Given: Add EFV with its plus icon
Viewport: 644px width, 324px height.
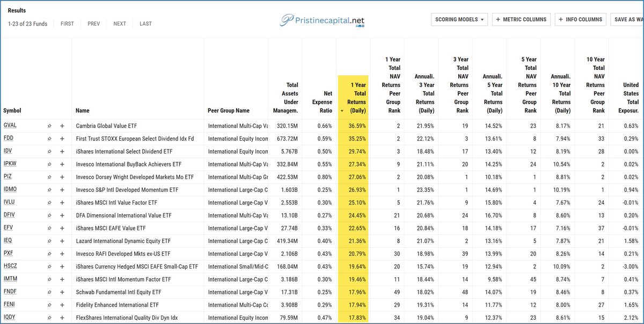Looking at the screenshot, I should 62,228.
